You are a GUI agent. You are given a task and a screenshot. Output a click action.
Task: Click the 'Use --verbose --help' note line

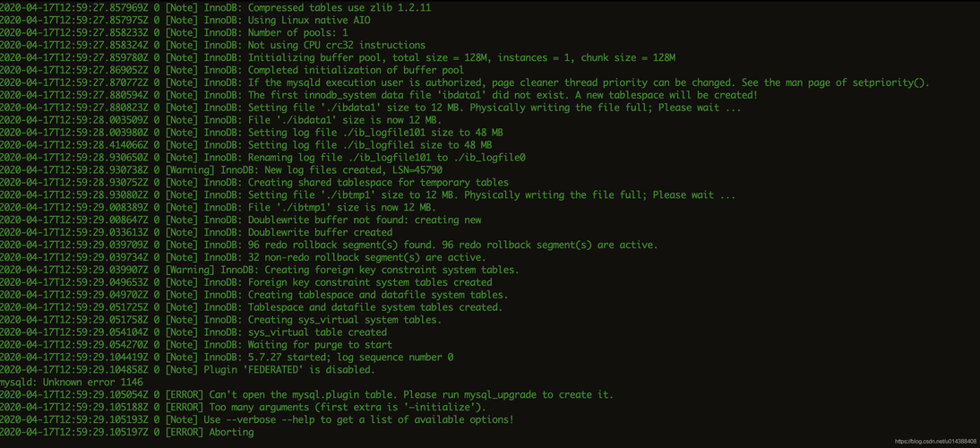point(358,419)
